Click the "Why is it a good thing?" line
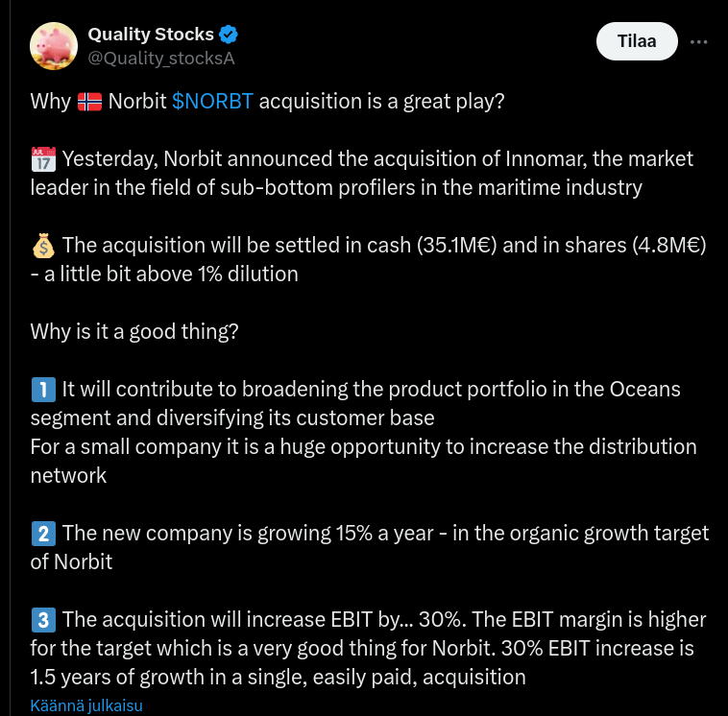Image resolution: width=728 pixels, height=716 pixels. click(134, 332)
